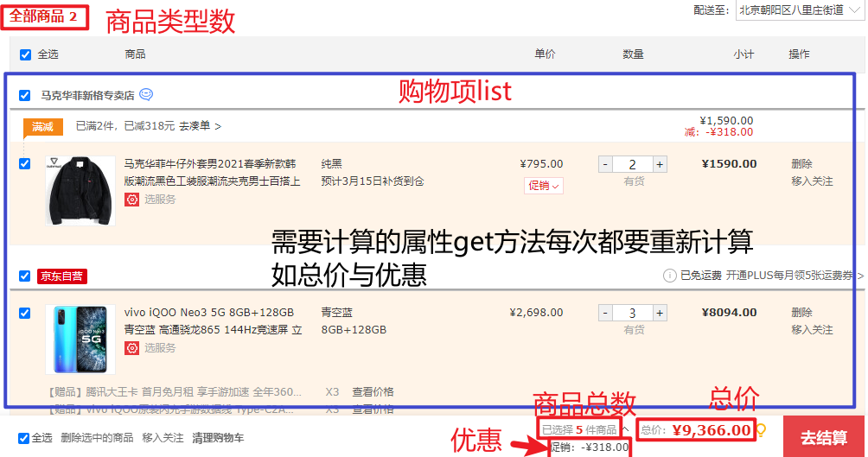Increase vivo phone quantity with plus button
Screen dimensions: 868x457
coord(660,313)
